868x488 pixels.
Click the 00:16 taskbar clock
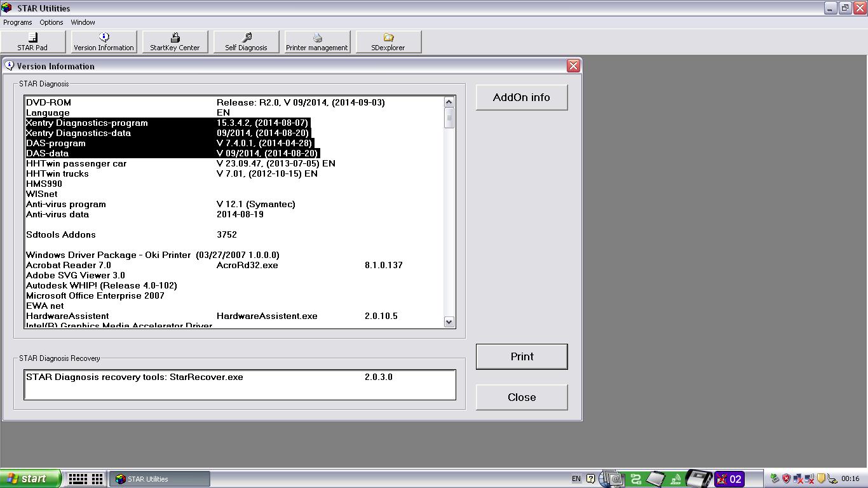pyautogui.click(x=850, y=479)
